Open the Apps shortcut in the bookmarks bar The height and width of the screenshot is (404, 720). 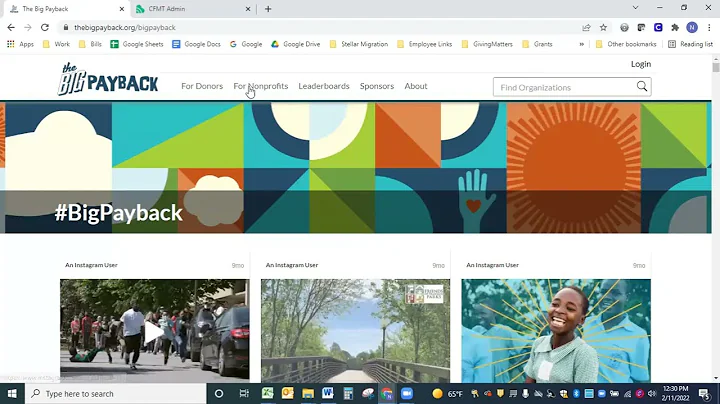point(21,44)
